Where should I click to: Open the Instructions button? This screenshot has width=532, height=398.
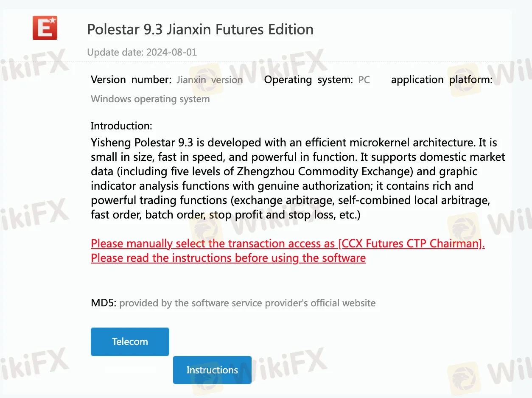point(212,370)
